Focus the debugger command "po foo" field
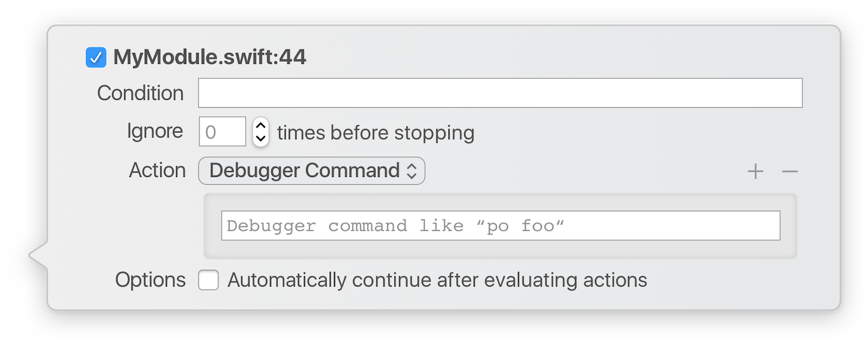Viewport: 868px width, 345px height. pyautogui.click(x=500, y=226)
